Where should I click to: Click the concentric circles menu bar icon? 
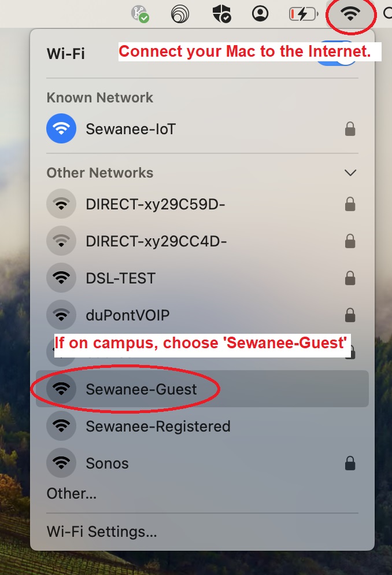tap(180, 14)
